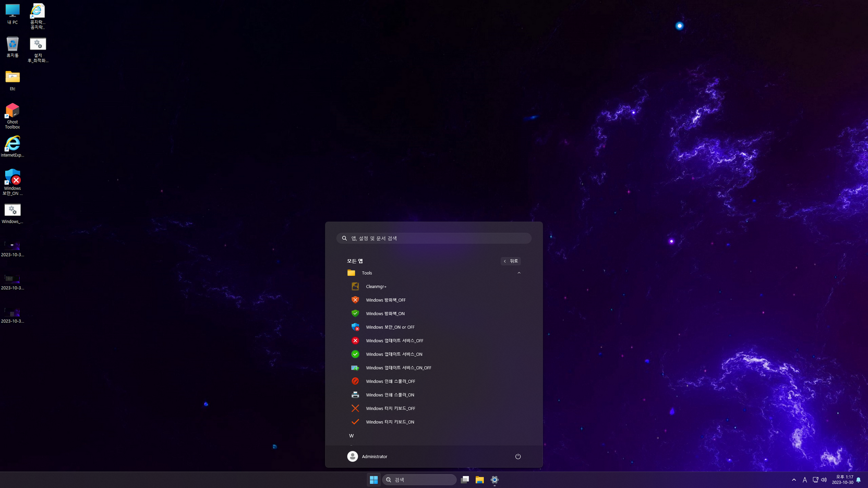Jump to letter W section header
868x488 pixels.
[x=352, y=435]
